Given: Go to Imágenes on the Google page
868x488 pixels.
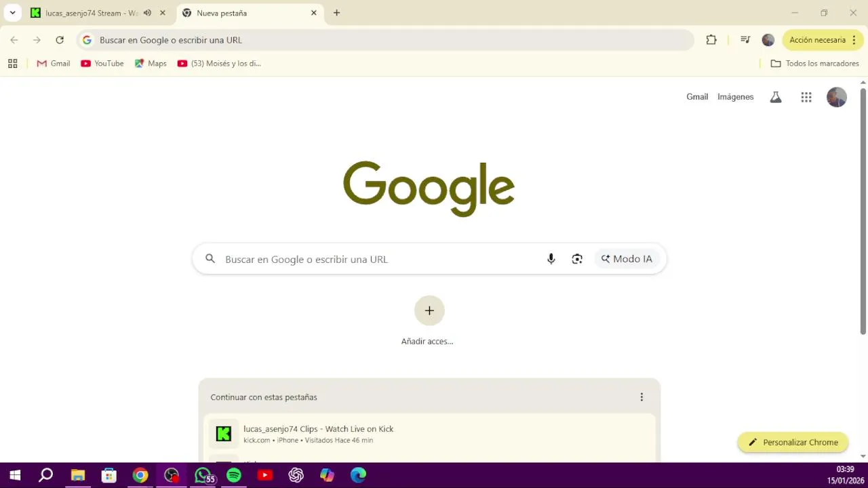Looking at the screenshot, I should click(x=736, y=97).
